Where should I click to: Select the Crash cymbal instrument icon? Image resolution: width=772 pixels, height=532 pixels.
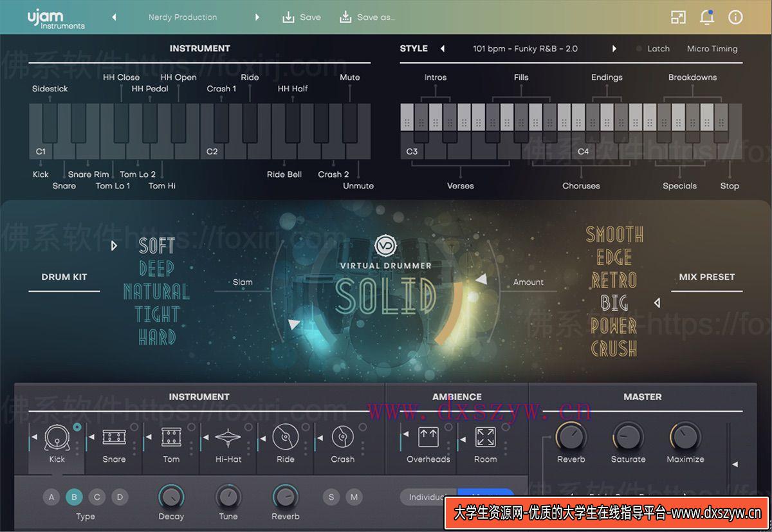(342, 437)
